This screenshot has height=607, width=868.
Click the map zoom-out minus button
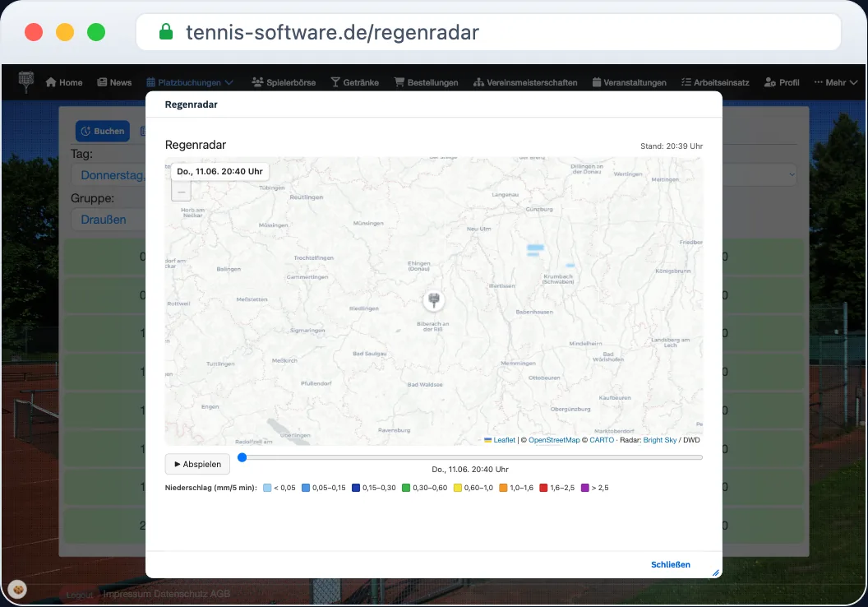pyautogui.click(x=182, y=192)
